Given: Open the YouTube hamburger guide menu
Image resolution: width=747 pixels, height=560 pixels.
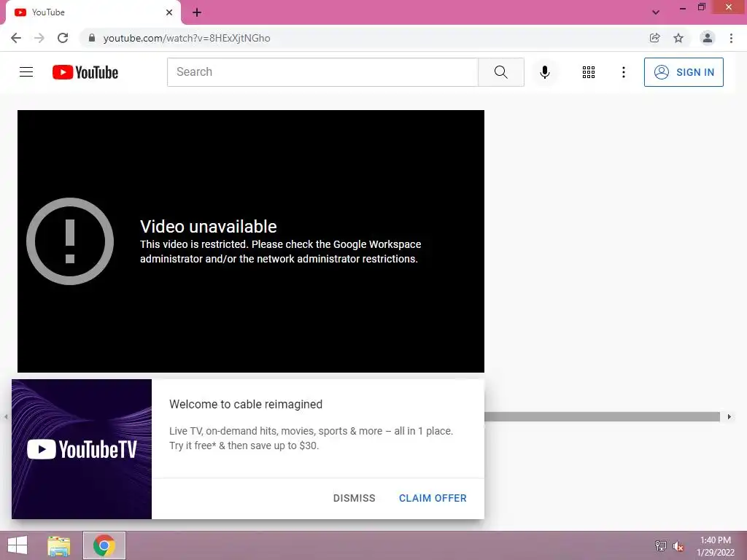Looking at the screenshot, I should point(26,72).
